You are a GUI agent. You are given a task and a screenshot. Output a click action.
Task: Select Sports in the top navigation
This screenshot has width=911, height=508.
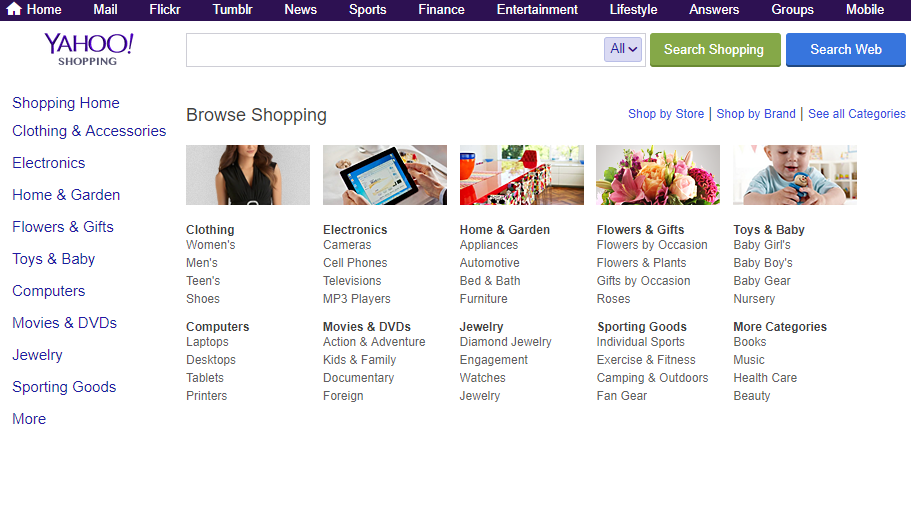(x=367, y=9)
